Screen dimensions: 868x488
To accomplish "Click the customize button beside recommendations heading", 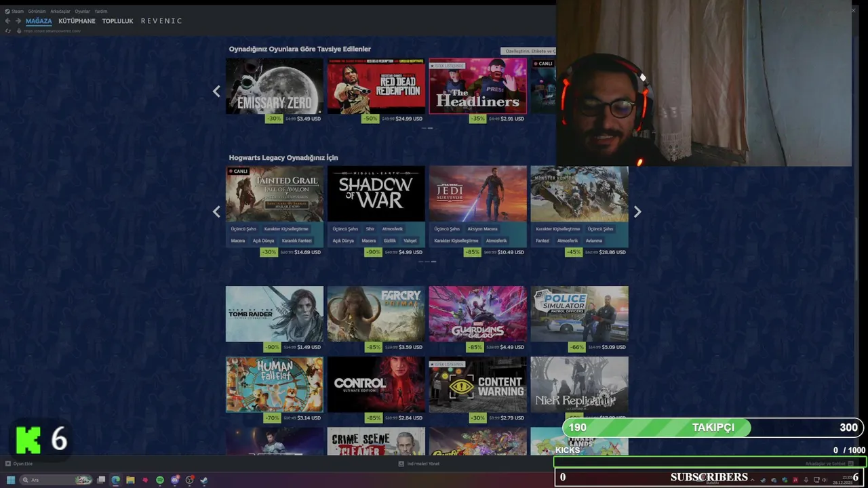I will tap(528, 51).
